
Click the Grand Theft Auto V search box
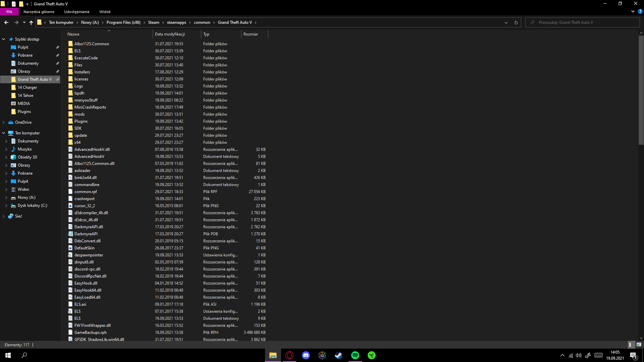pyautogui.click(x=584, y=22)
